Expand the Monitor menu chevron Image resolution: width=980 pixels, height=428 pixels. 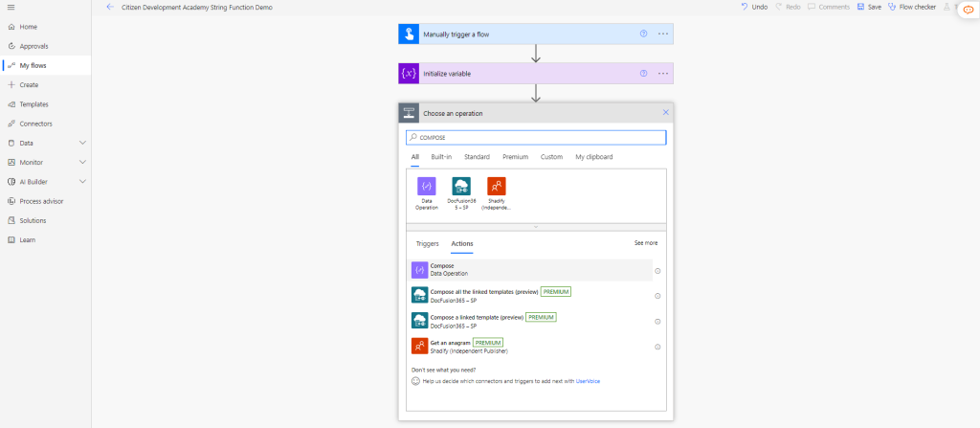82,163
